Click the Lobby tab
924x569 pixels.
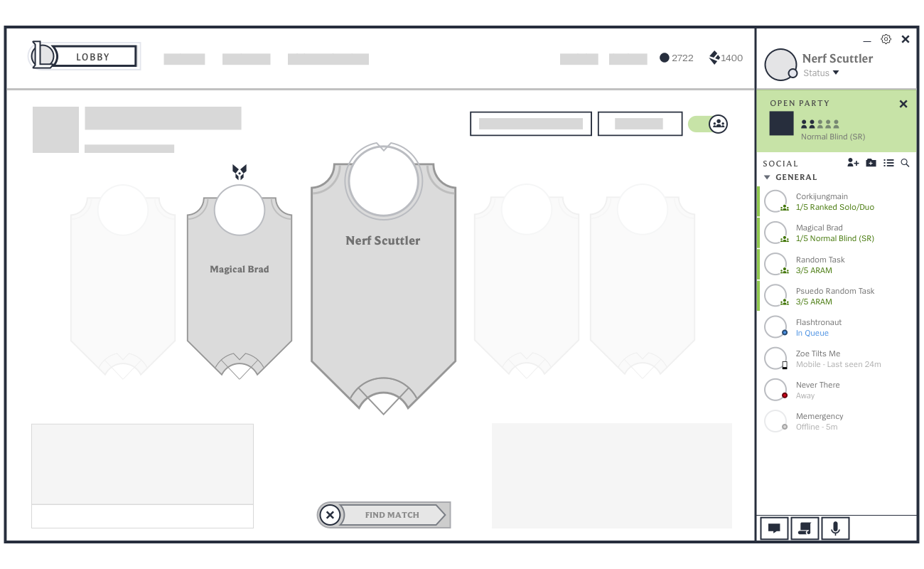[x=94, y=56]
